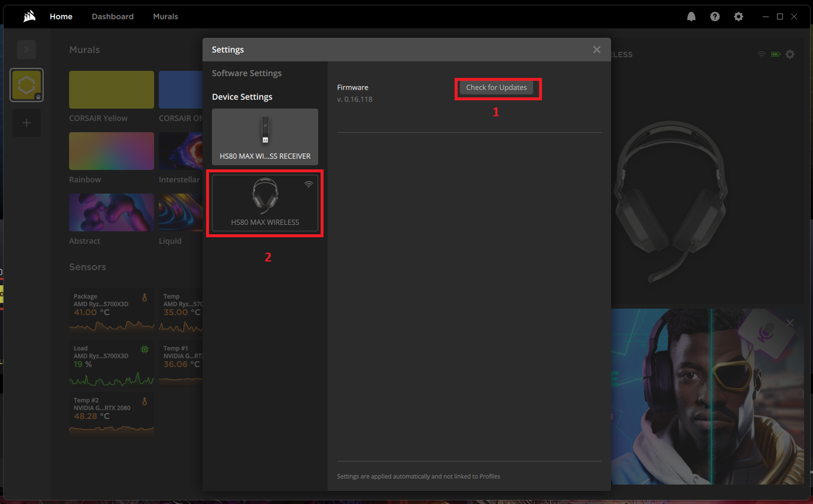
Task: Choose the CORSAIR Yellow mural swatch
Action: pos(112,90)
